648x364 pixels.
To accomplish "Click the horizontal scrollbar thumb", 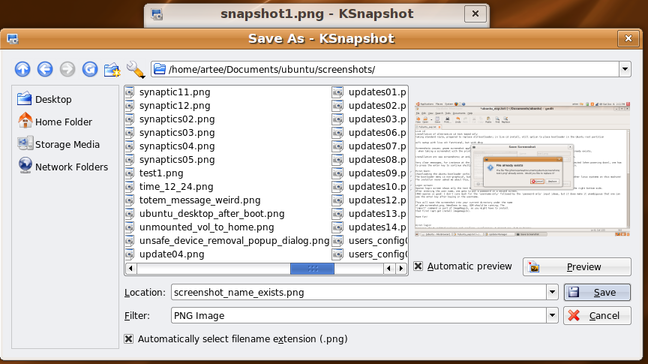I will [312, 269].
